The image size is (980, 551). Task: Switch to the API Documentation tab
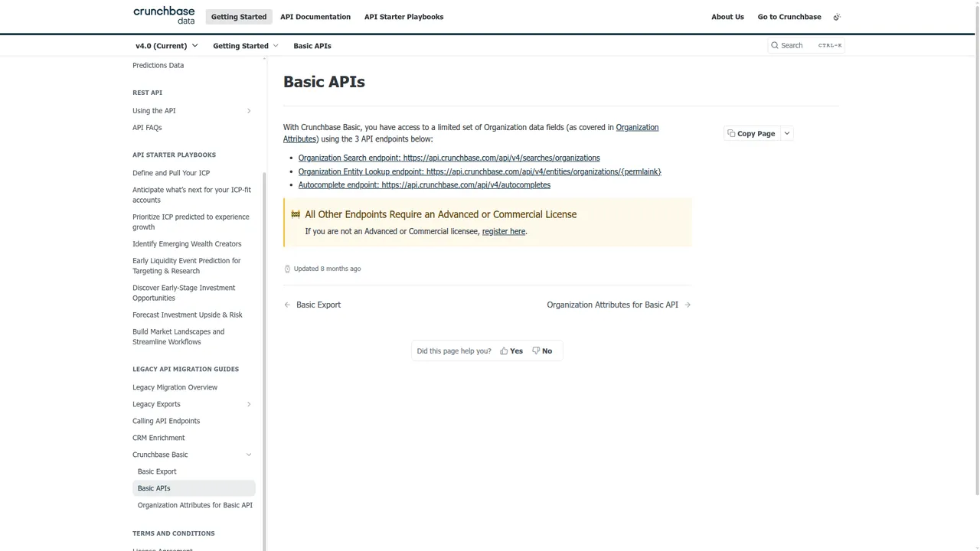(315, 16)
